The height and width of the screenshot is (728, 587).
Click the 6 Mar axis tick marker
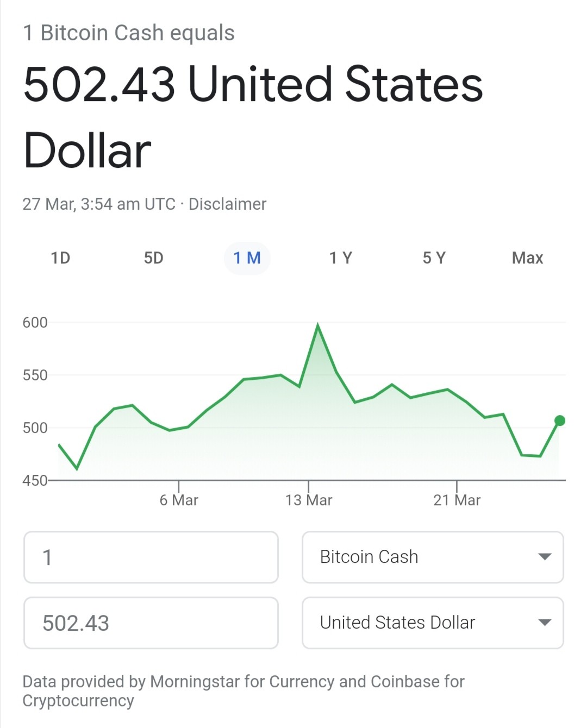click(179, 486)
